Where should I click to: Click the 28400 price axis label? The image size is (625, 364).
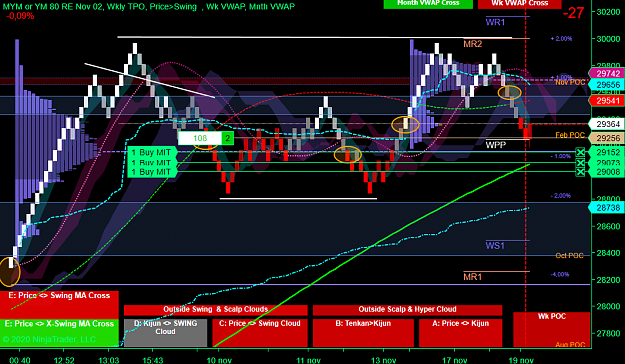point(608,253)
